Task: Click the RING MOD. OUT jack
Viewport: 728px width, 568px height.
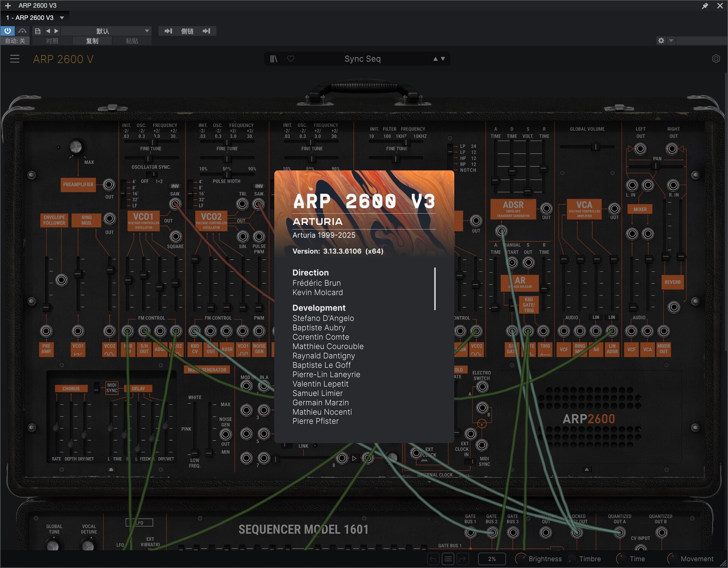Action: pyautogui.click(x=110, y=219)
